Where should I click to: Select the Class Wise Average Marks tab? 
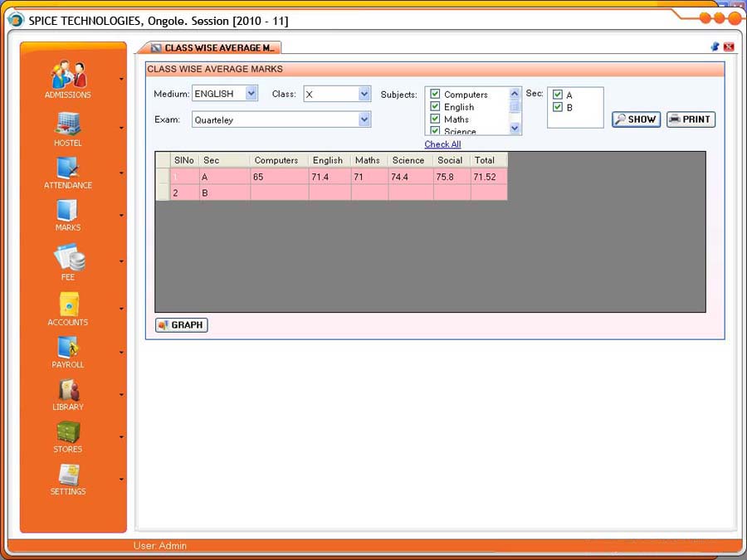coord(212,48)
